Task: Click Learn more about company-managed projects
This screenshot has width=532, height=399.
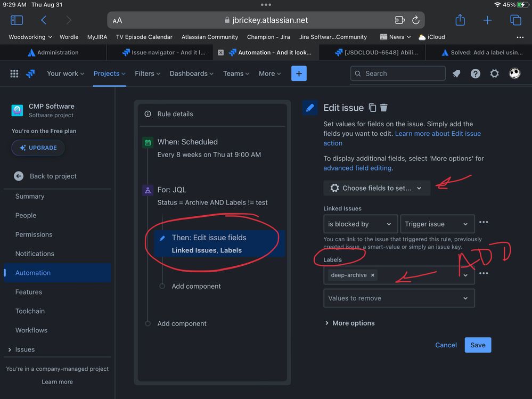Action: tap(57, 382)
